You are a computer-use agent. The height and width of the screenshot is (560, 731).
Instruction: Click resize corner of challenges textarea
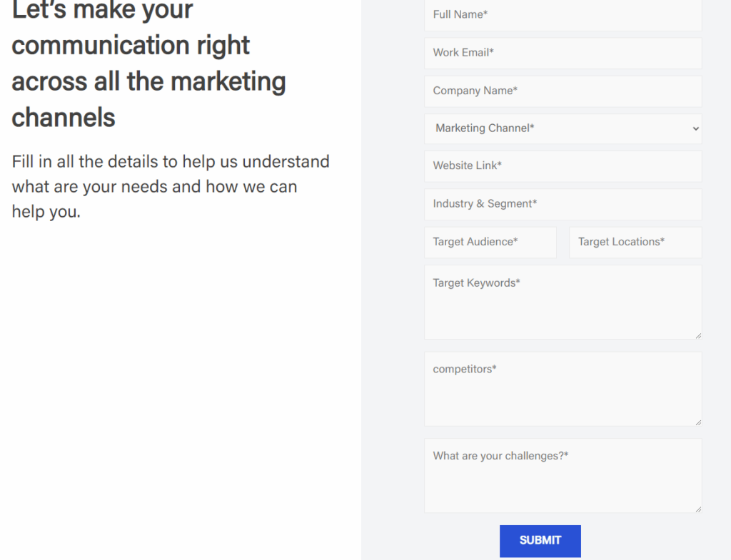tap(698, 509)
